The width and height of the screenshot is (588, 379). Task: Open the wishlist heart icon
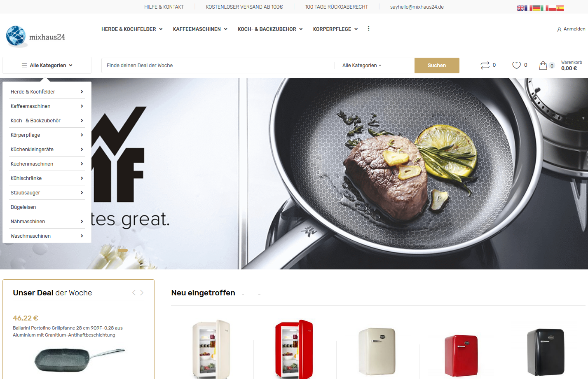coord(516,65)
